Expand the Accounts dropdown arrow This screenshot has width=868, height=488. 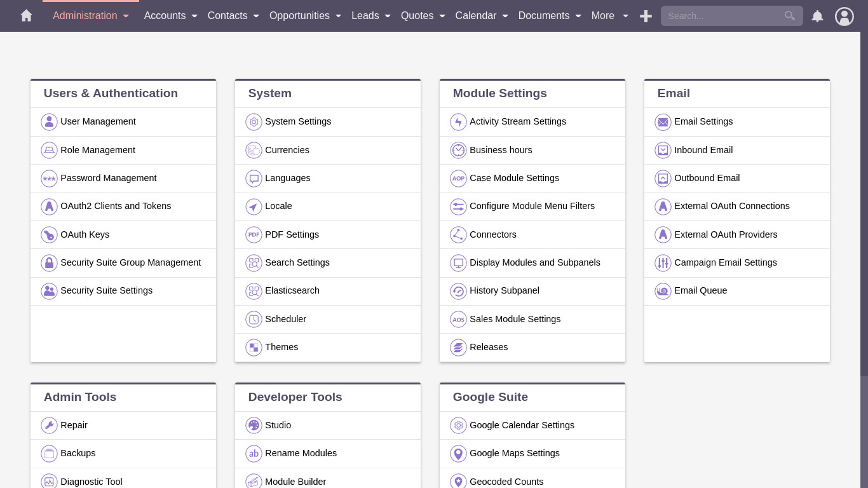[x=194, y=16]
